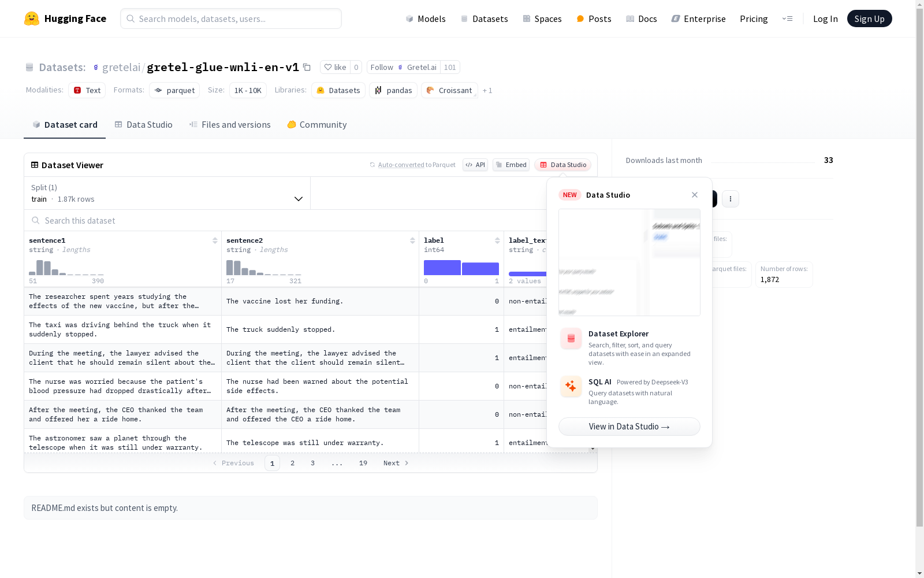
Task: Switch to the Community tab
Action: click(317, 125)
